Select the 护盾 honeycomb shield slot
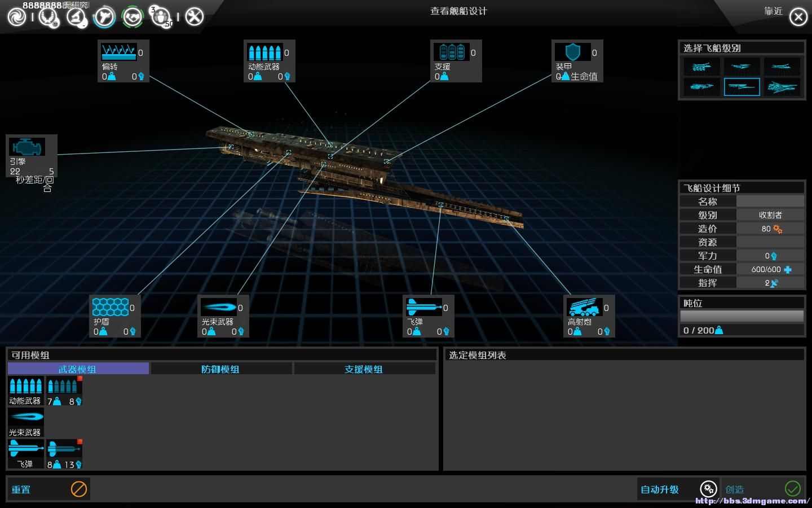This screenshot has height=508, width=812. point(110,307)
